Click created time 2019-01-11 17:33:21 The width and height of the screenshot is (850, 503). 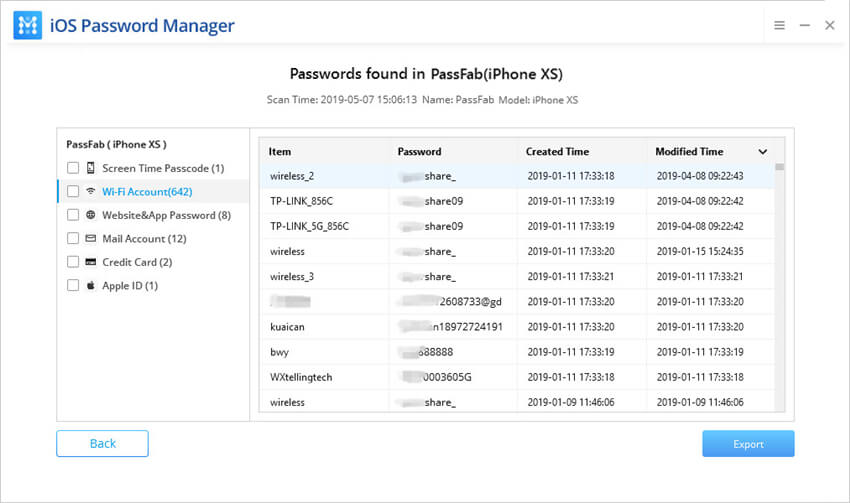(571, 276)
